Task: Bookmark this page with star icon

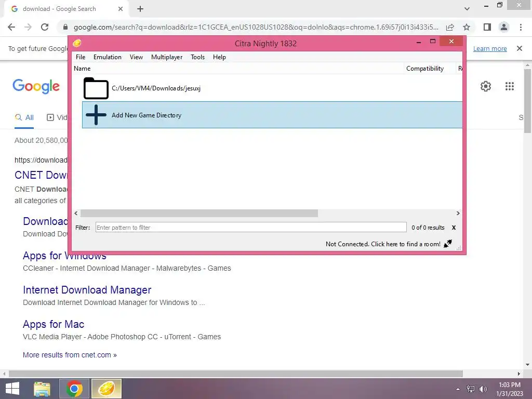Action: [x=467, y=27]
